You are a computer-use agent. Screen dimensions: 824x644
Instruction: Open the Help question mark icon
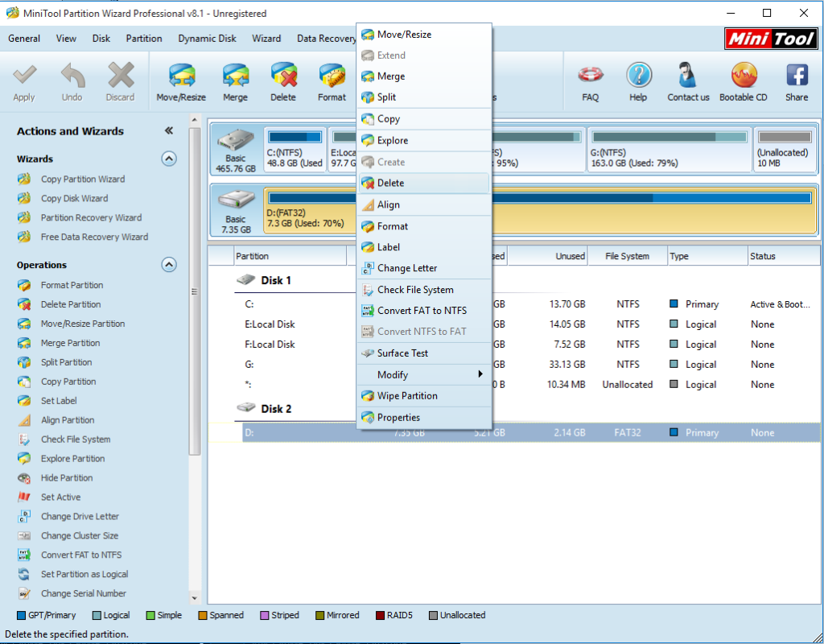click(x=638, y=75)
